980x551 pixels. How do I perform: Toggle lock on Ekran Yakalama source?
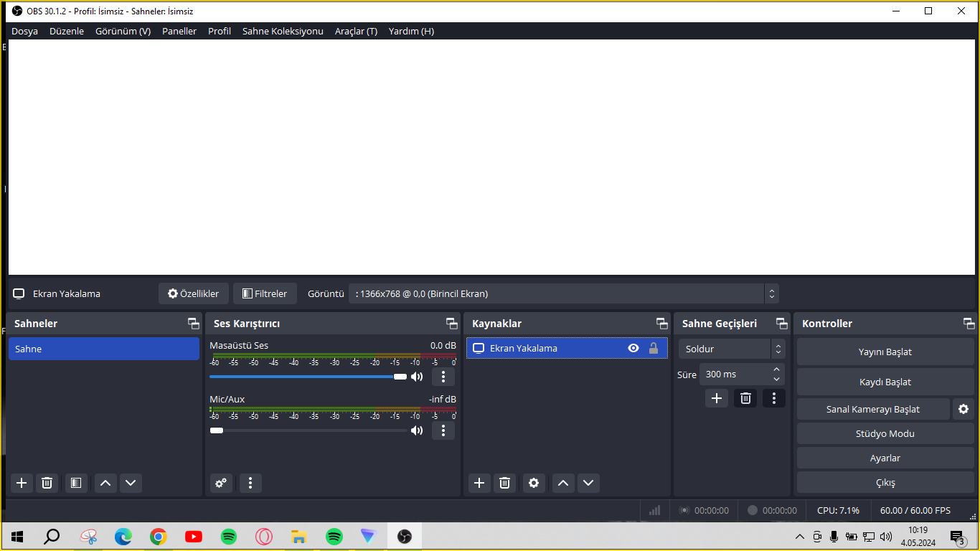click(x=654, y=348)
